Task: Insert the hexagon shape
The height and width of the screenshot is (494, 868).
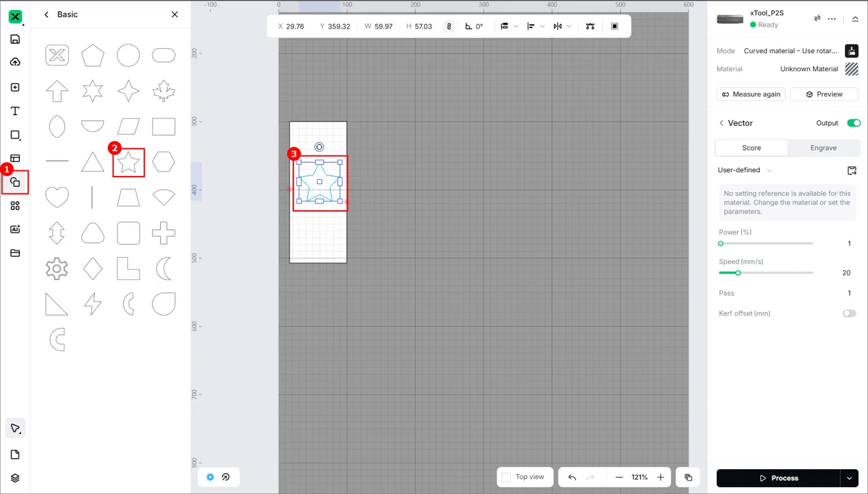Action: click(x=164, y=162)
